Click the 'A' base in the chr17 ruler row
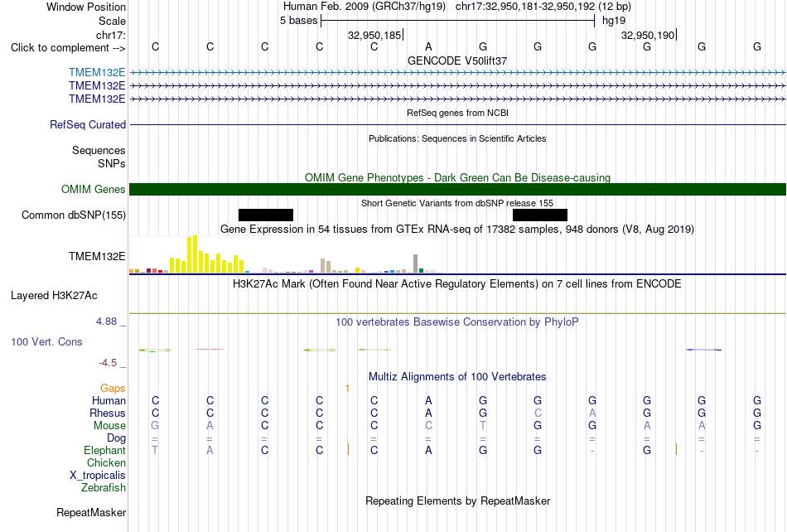 point(428,46)
